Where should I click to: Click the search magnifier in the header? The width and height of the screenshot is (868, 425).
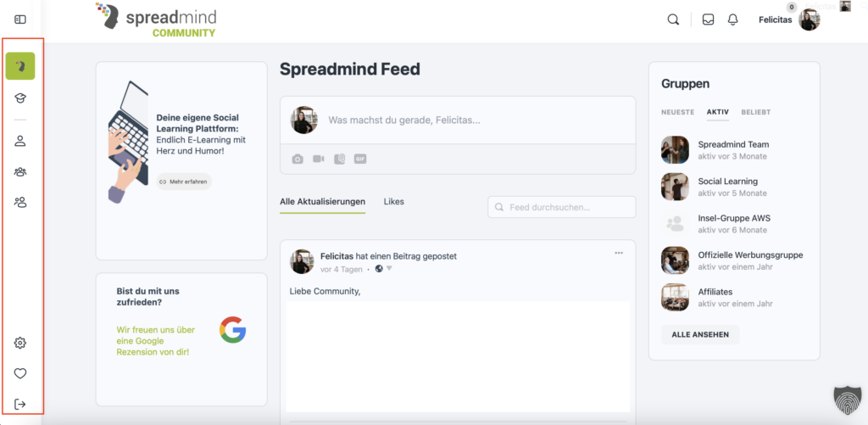(673, 20)
